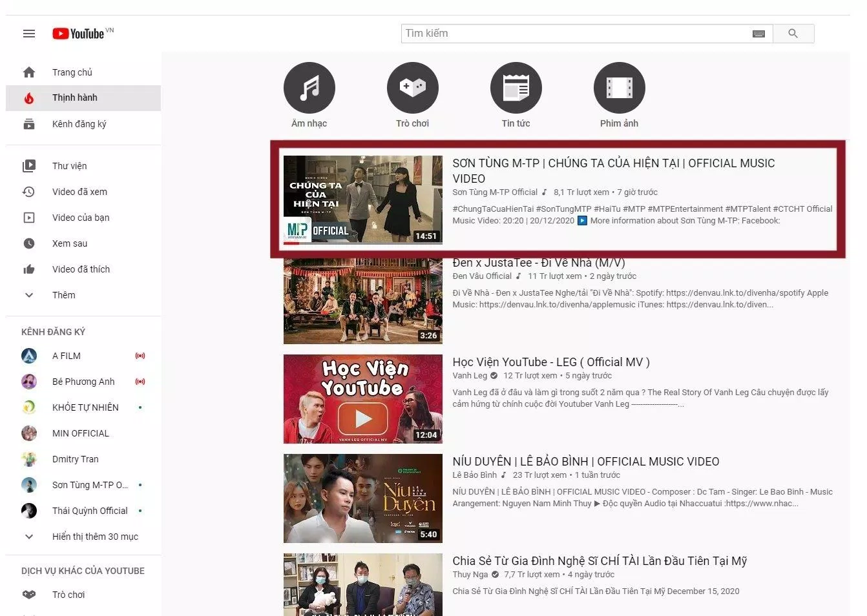Select the Trò chơi gaming category icon
Screen dimensions: 867x616
point(412,87)
